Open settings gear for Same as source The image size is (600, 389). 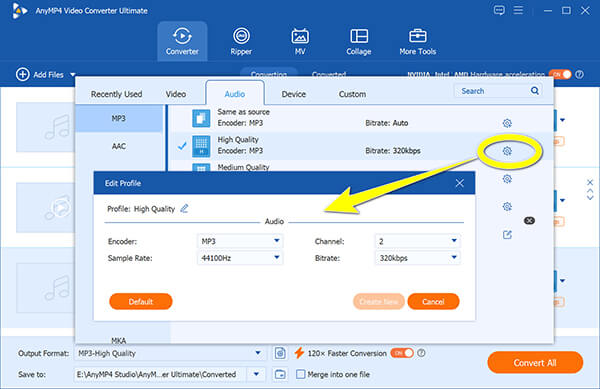[507, 123]
